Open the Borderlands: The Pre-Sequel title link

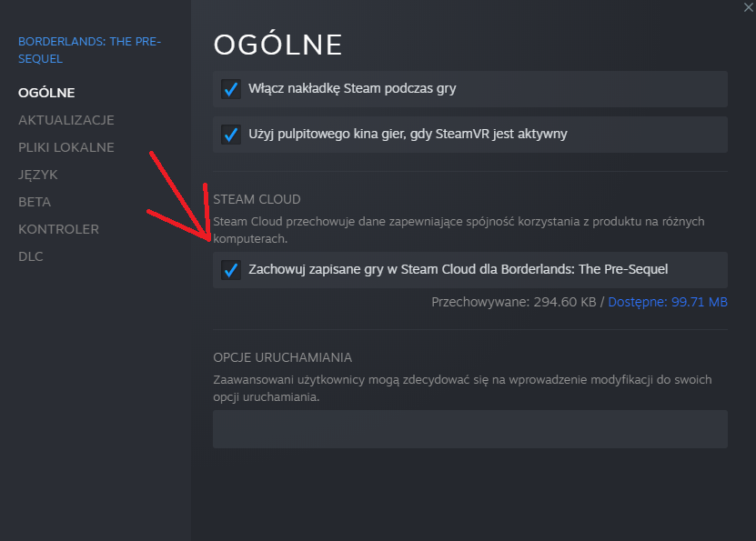(x=90, y=50)
